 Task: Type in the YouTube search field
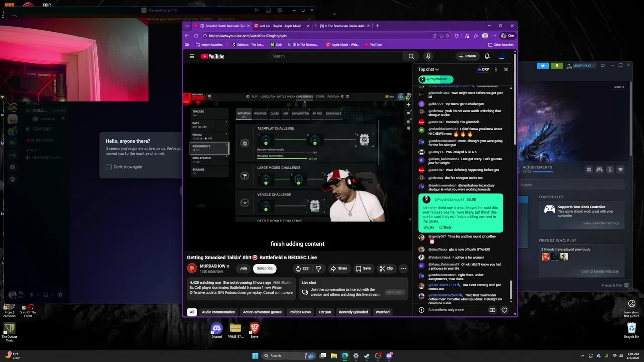[x=336, y=56]
